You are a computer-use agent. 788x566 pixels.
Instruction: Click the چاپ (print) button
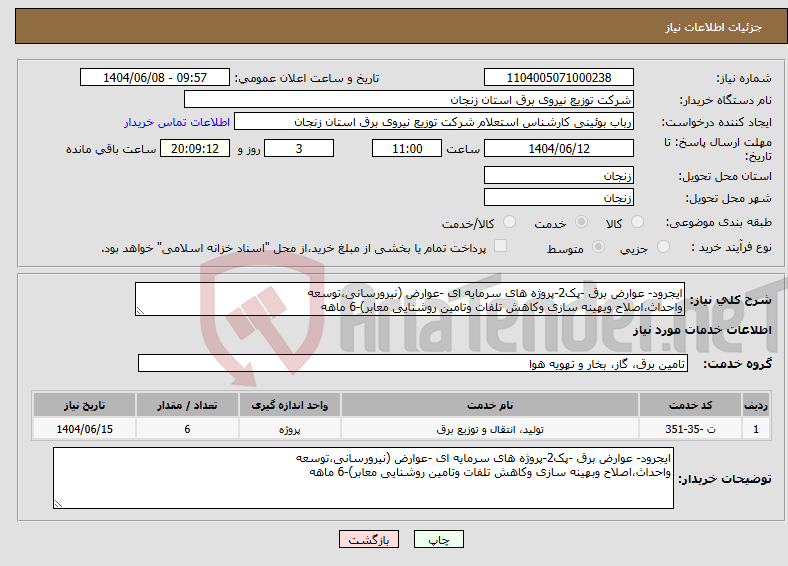[438, 539]
